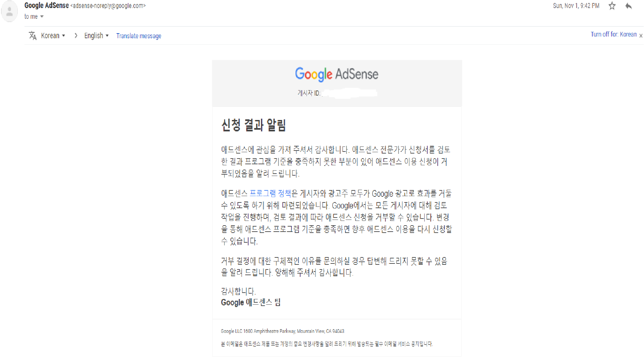Click the 게시자 ID label
The height and width of the screenshot is (362, 644).
[309, 93]
